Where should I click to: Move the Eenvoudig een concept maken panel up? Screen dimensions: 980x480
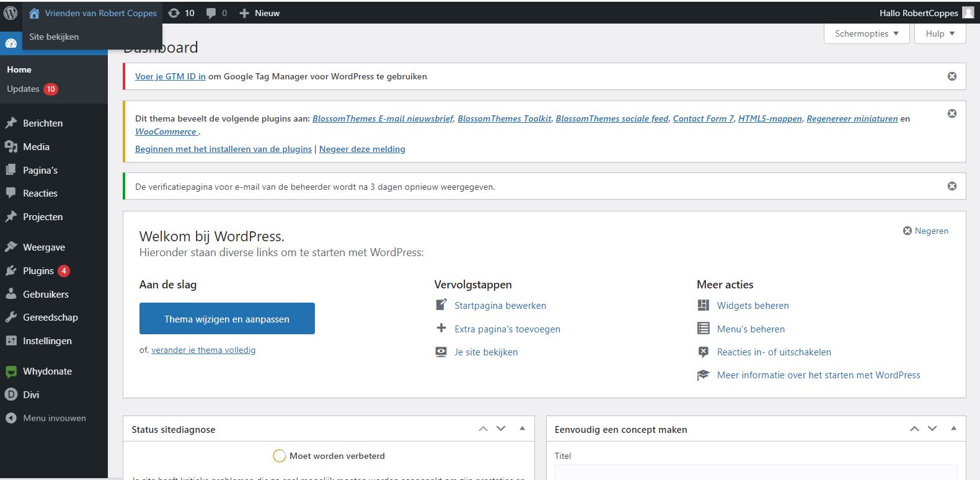click(x=914, y=429)
